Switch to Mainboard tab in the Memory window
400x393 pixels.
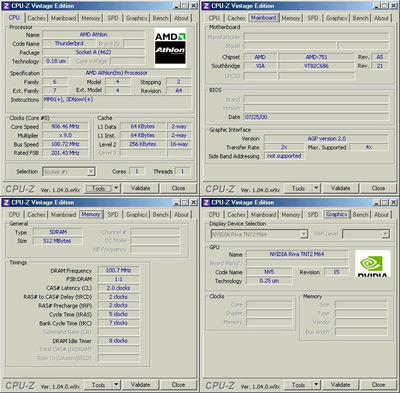pos(63,215)
